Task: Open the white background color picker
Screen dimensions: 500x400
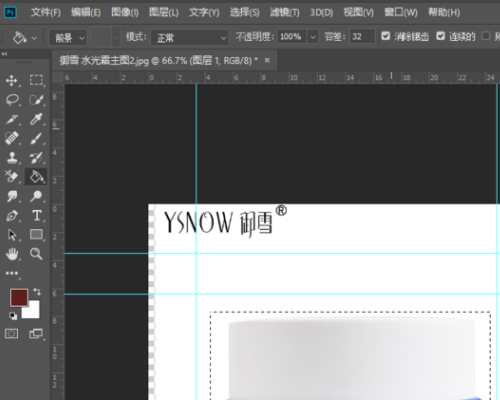Action: coord(33,312)
